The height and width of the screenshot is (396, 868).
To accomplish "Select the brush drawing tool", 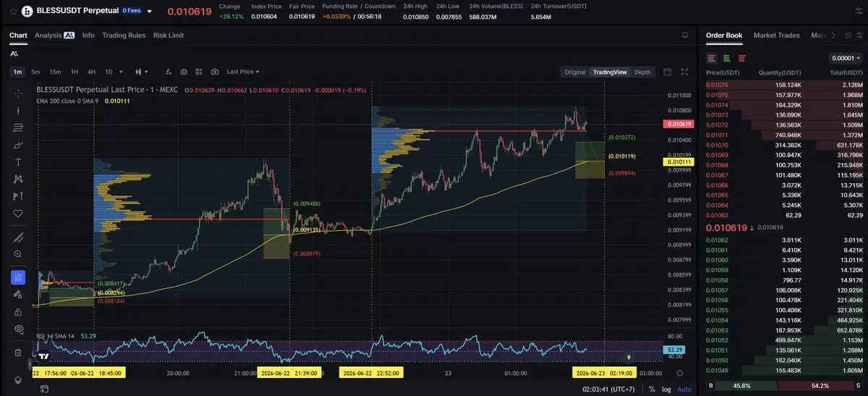I will pos(18,145).
